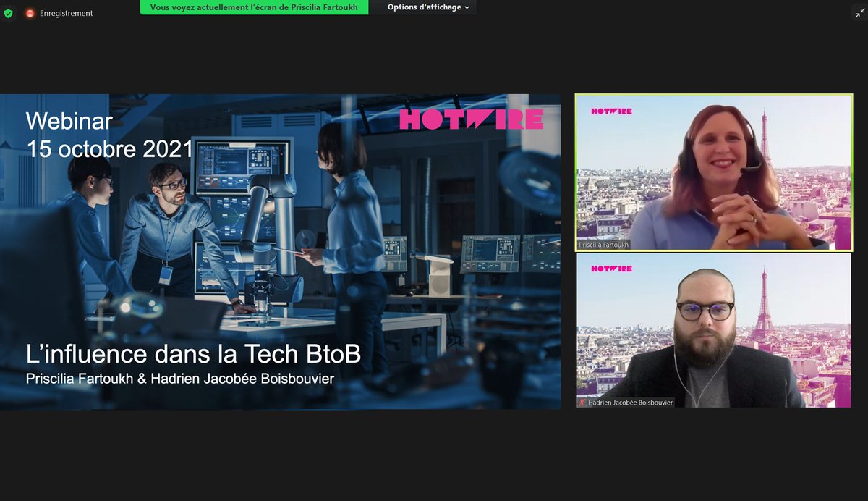The image size is (868, 501).
Task: Select Priscilia Fartoukh's video tile
Action: (x=714, y=172)
